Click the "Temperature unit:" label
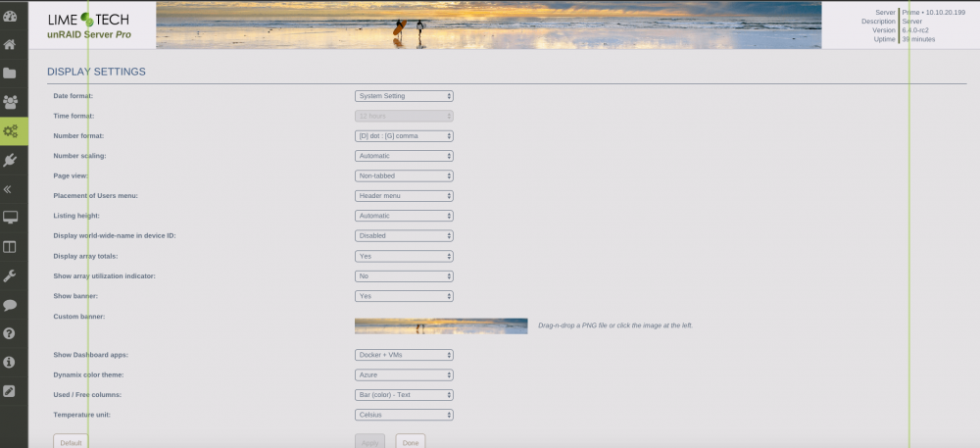This screenshot has width=980, height=448. tap(83, 415)
